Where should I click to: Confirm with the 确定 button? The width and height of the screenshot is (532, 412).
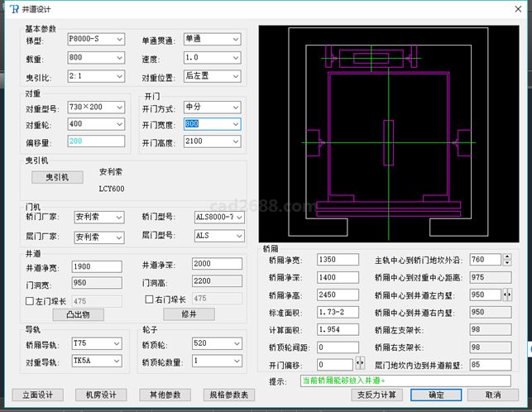coord(436,395)
